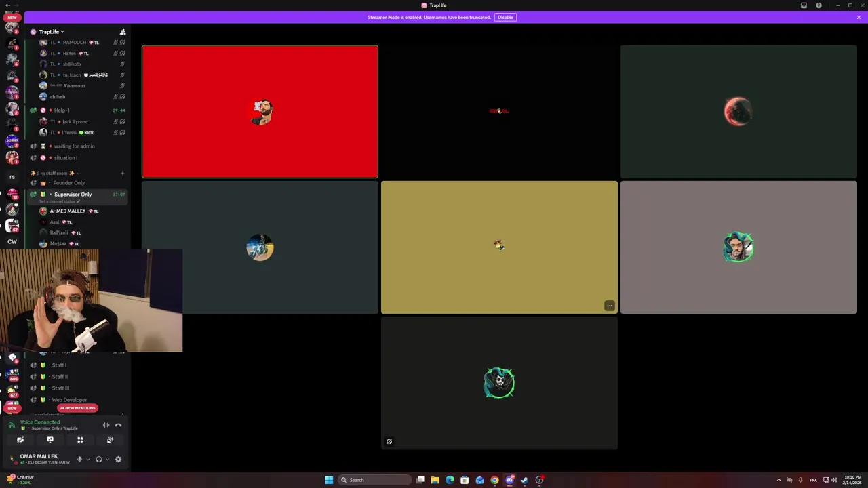Viewport: 868px width, 488px height.
Task: Disable Streamer Mode in the top banner
Action: tap(505, 17)
